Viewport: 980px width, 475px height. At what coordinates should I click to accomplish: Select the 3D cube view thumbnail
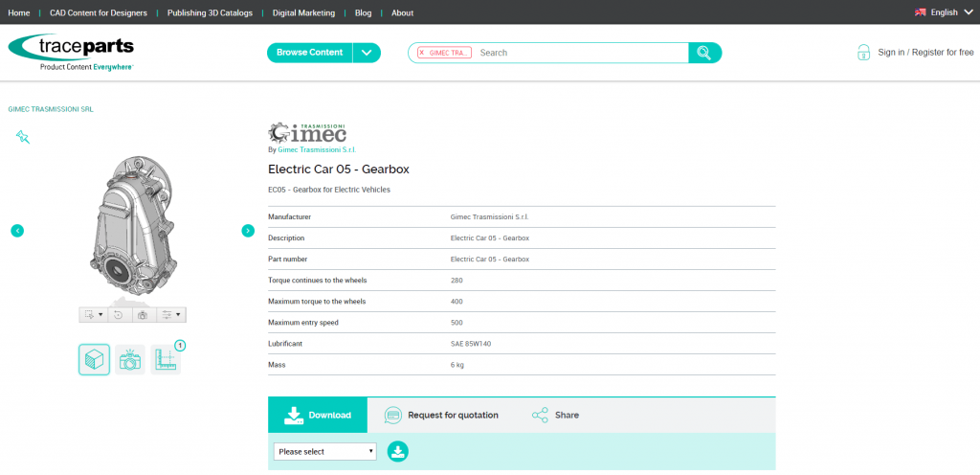(94, 360)
